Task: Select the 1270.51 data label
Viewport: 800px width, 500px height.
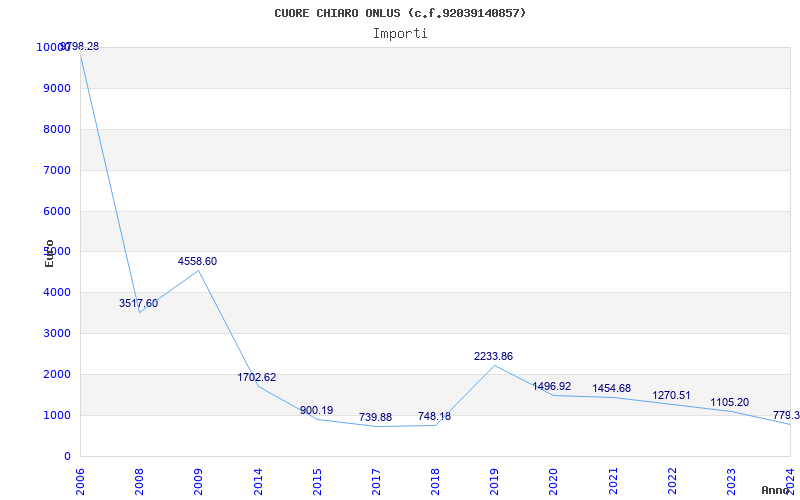Action: (x=671, y=395)
